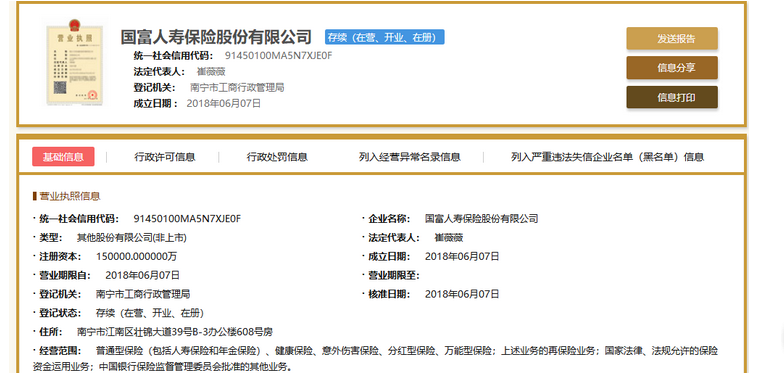The height and width of the screenshot is (381, 784).
Task: Click the 营业期限至 label
Action: 394,275
